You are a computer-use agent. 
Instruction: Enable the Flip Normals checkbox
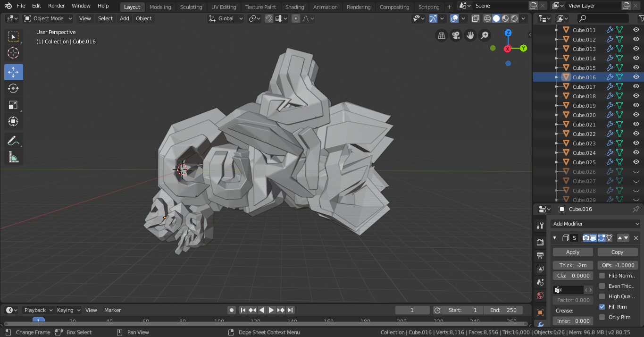point(602,276)
